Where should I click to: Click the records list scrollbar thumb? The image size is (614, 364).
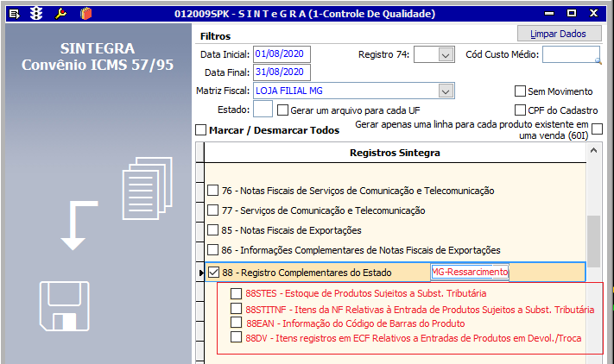(593, 242)
